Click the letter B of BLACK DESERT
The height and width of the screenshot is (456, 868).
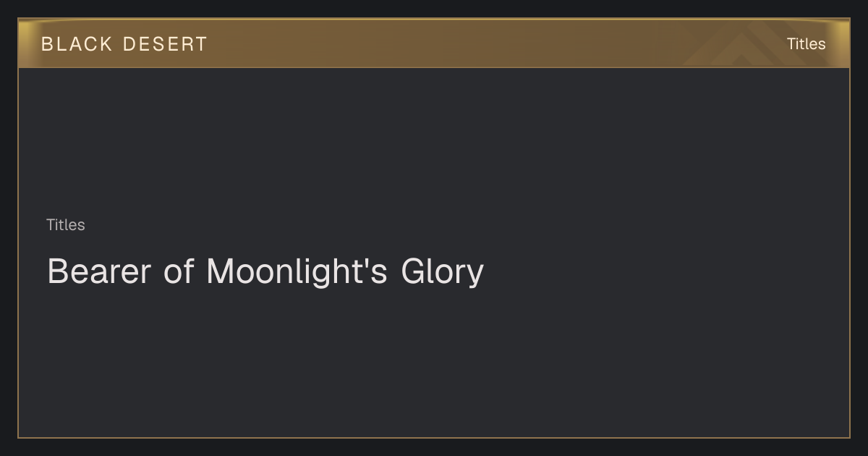point(47,44)
